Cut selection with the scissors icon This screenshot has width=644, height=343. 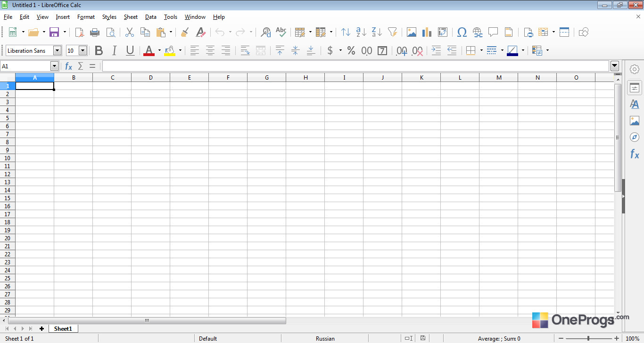(130, 32)
